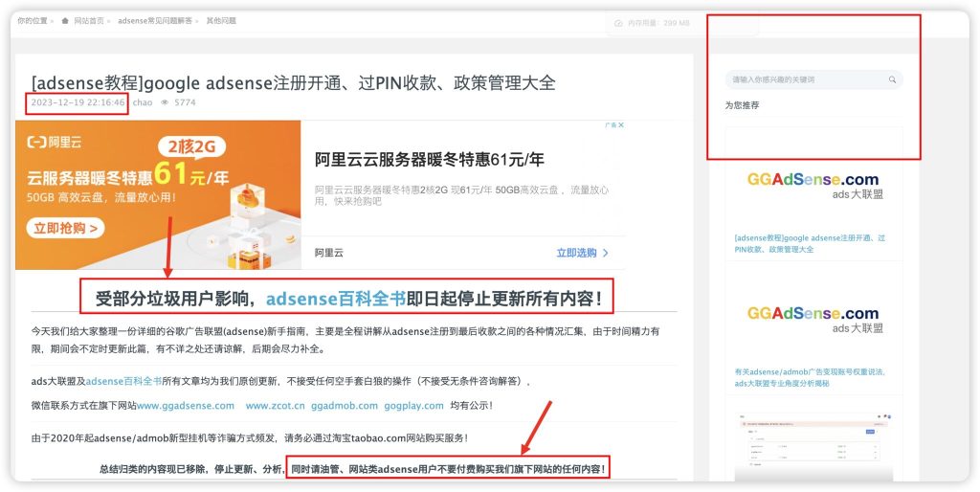Click the first GGAdSense.com sidebar thumbnail
The width and height of the screenshot is (980, 492).
tap(813, 186)
